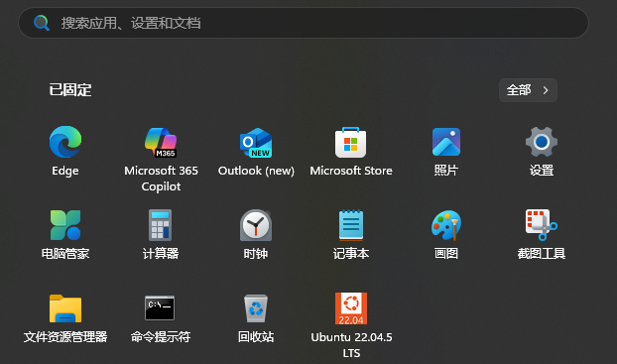617x364 pixels.
Task: Open Outlook (new) mail app
Action: [256, 143]
